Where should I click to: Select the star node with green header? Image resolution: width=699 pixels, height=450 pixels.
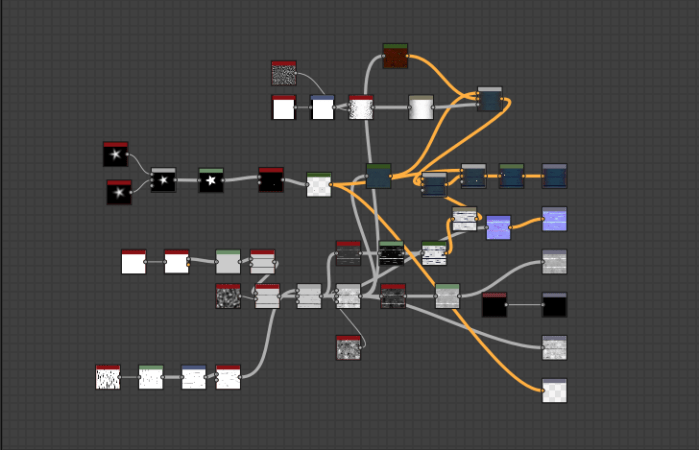click(x=211, y=180)
